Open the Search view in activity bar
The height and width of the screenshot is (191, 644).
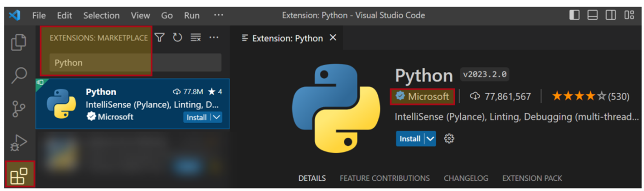(19, 75)
